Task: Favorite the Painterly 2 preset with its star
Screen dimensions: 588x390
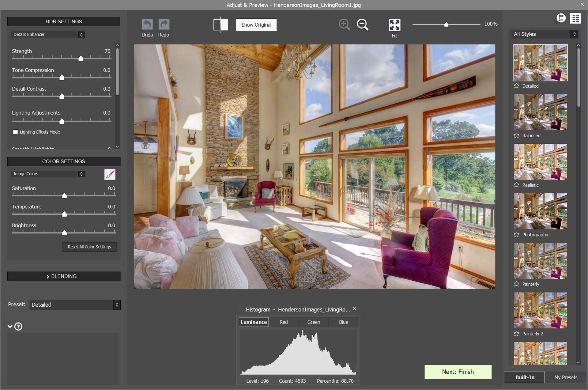Action: [517, 334]
